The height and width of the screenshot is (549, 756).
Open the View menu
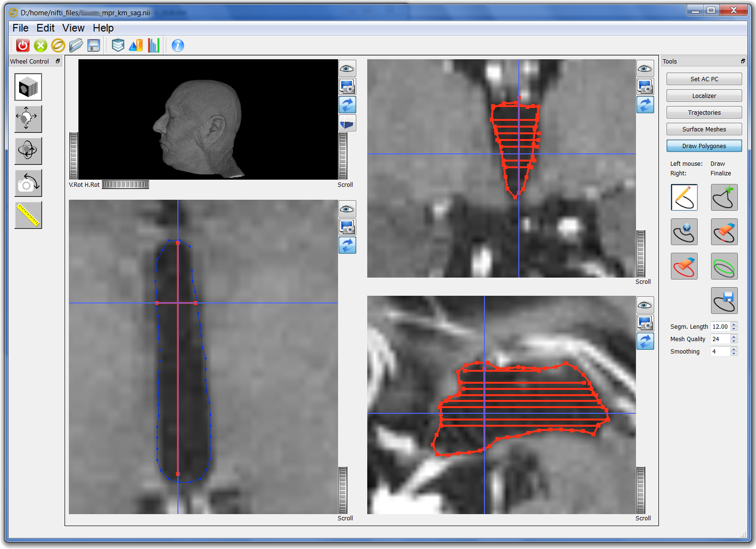coord(73,28)
